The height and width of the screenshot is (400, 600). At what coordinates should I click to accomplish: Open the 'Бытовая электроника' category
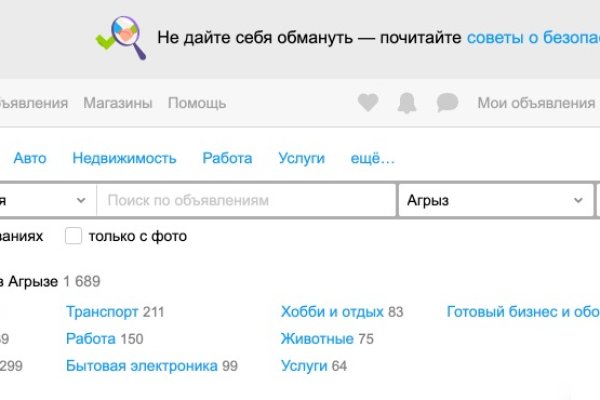click(141, 366)
